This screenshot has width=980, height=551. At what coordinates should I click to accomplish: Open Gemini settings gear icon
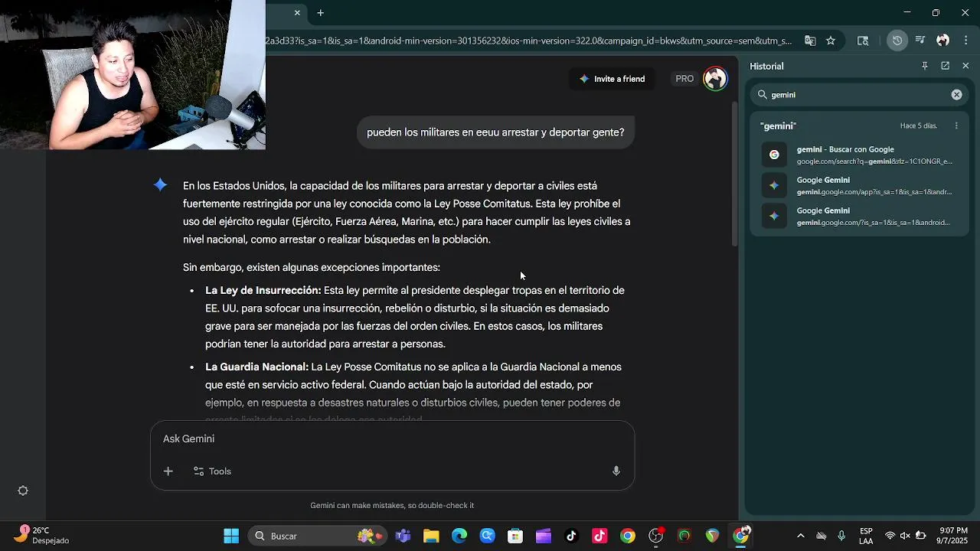coord(23,491)
